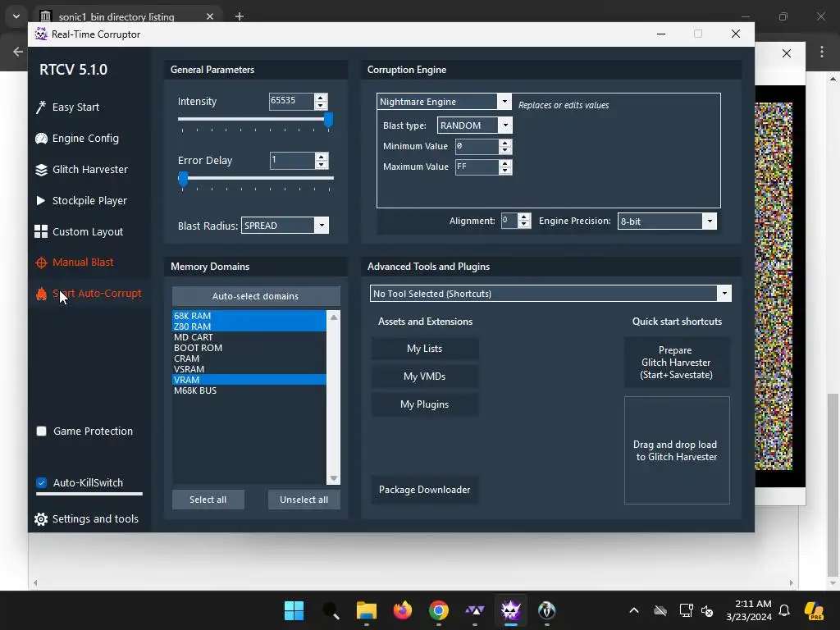Image resolution: width=840 pixels, height=630 pixels.
Task: Switch to Chrome on taskbar
Action: [x=439, y=610]
